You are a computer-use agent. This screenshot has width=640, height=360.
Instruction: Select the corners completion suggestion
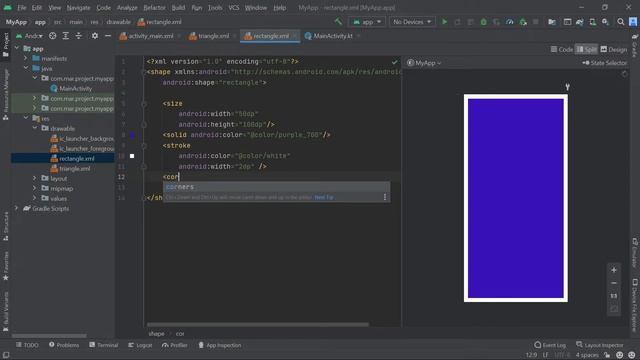(x=277, y=187)
